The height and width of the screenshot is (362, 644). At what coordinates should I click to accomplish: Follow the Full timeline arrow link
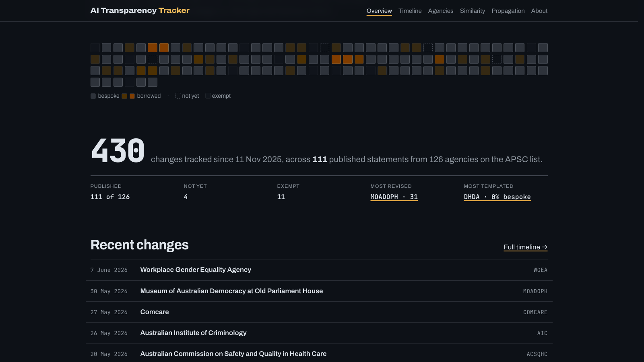tap(526, 247)
